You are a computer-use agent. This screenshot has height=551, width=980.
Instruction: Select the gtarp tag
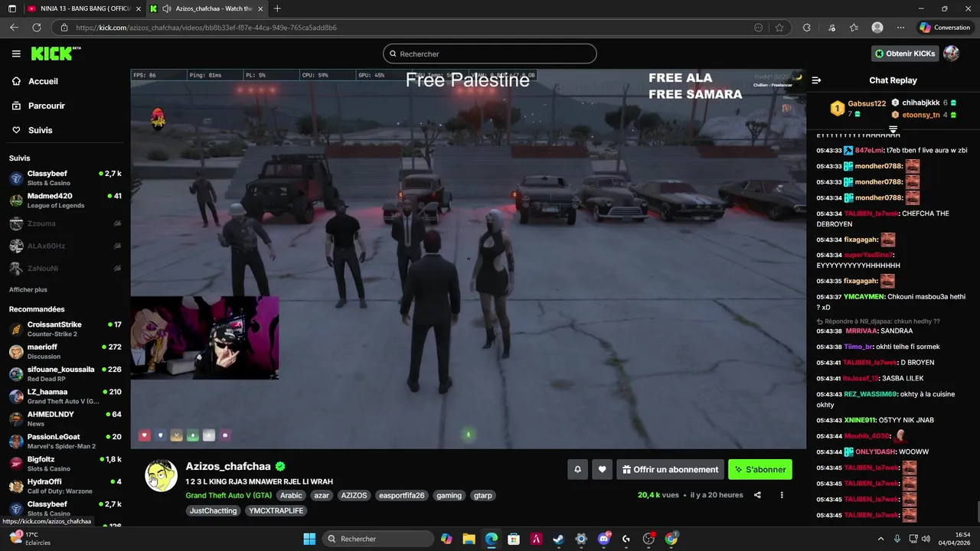click(483, 495)
